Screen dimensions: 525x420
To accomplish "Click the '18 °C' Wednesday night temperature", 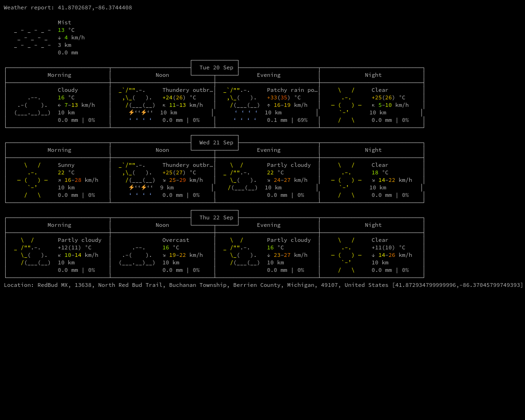I will (380, 173).
